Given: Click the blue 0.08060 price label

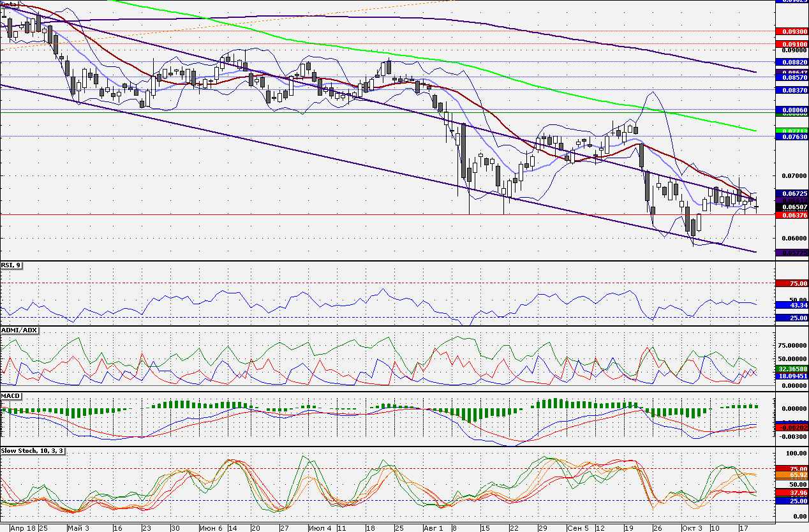Looking at the screenshot, I should click(792, 110).
